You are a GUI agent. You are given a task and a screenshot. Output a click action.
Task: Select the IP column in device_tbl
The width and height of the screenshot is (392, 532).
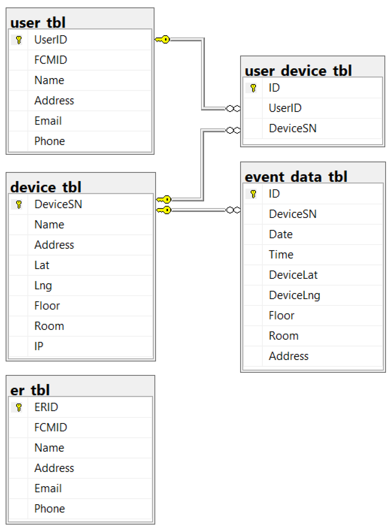[39, 346]
